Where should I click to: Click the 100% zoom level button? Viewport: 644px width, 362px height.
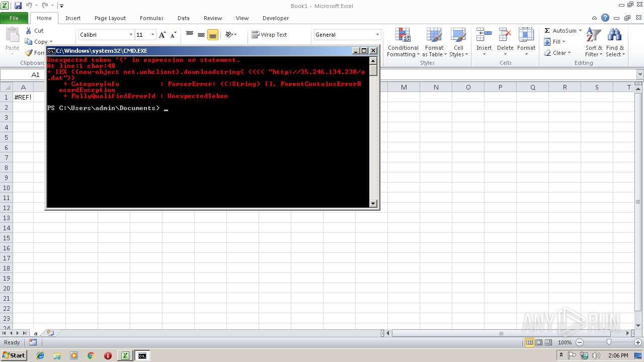(x=565, y=342)
